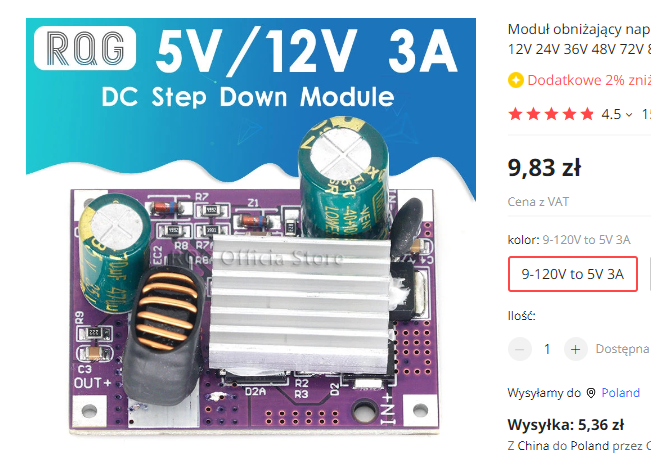651x460 pixels.
Task: Click the 4.5 rating score
Action: pyautogui.click(x=611, y=114)
